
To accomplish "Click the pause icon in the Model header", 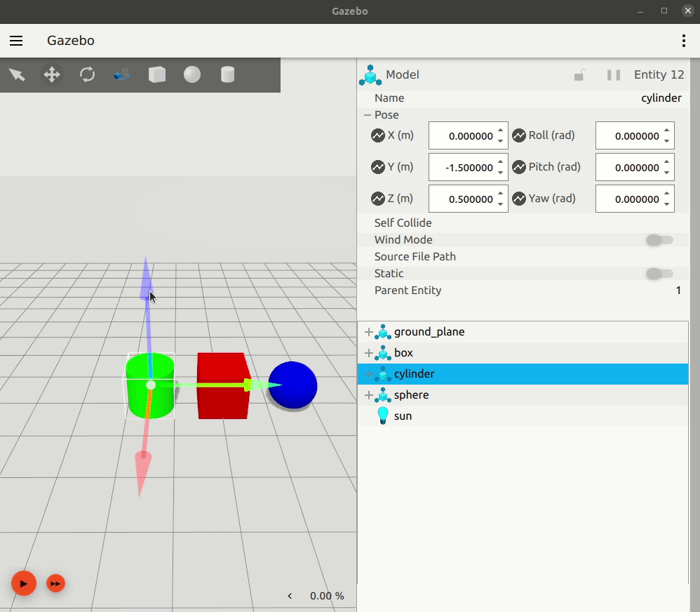I will pyautogui.click(x=614, y=75).
